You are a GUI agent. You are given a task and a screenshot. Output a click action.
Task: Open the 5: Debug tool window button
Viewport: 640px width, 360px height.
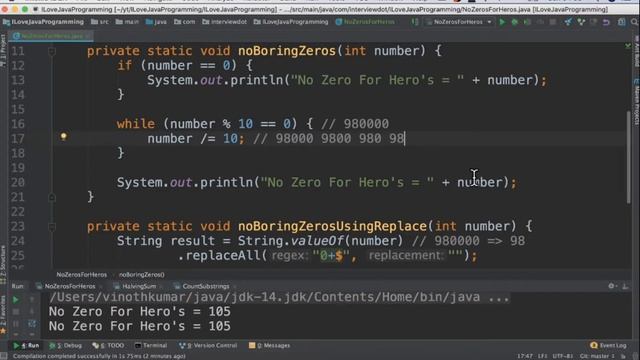pos(66,346)
